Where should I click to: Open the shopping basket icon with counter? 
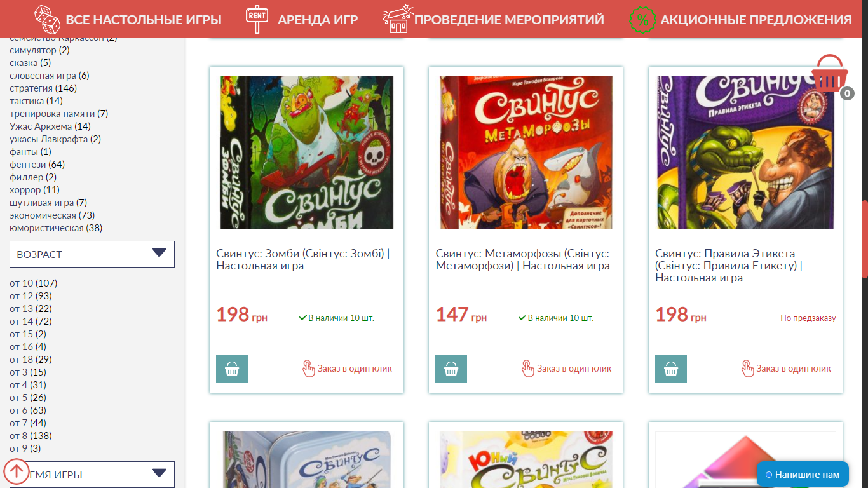831,75
